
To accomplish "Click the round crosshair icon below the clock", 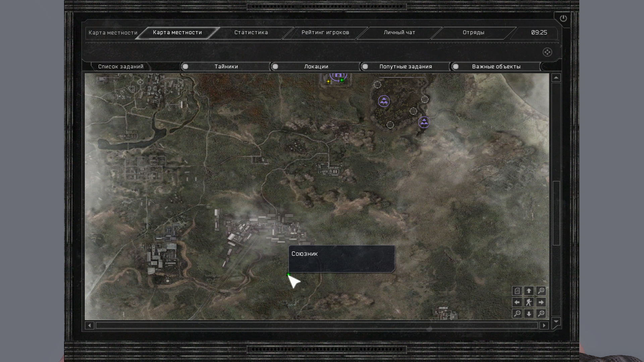I will click(x=547, y=52).
